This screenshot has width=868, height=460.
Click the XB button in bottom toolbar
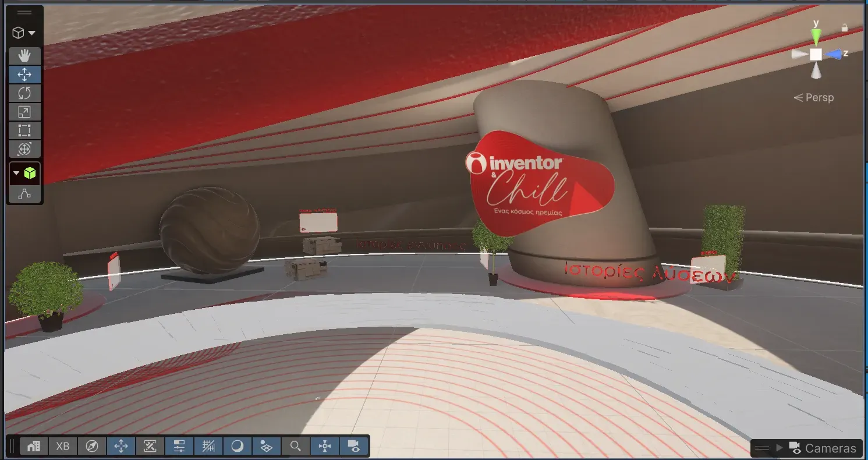(x=63, y=447)
